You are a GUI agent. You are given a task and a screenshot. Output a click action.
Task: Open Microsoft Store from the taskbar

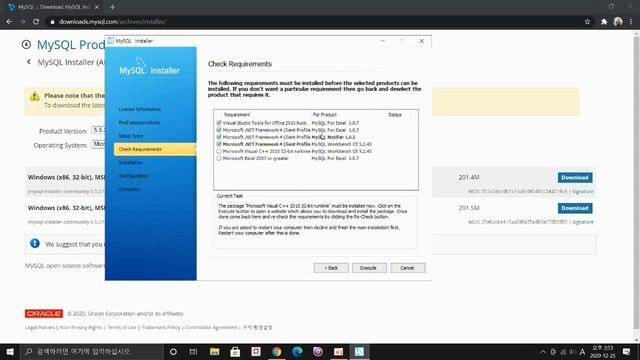point(235,351)
